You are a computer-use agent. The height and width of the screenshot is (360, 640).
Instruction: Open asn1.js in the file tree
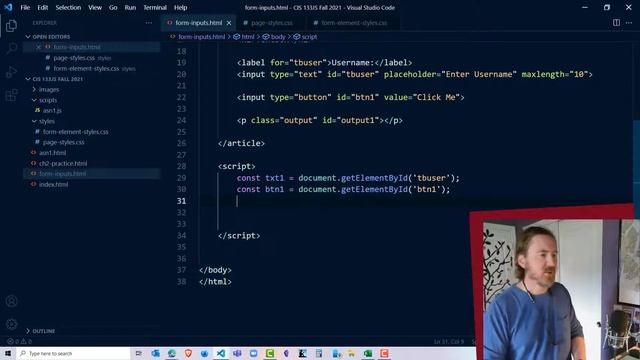pyautogui.click(x=52, y=111)
